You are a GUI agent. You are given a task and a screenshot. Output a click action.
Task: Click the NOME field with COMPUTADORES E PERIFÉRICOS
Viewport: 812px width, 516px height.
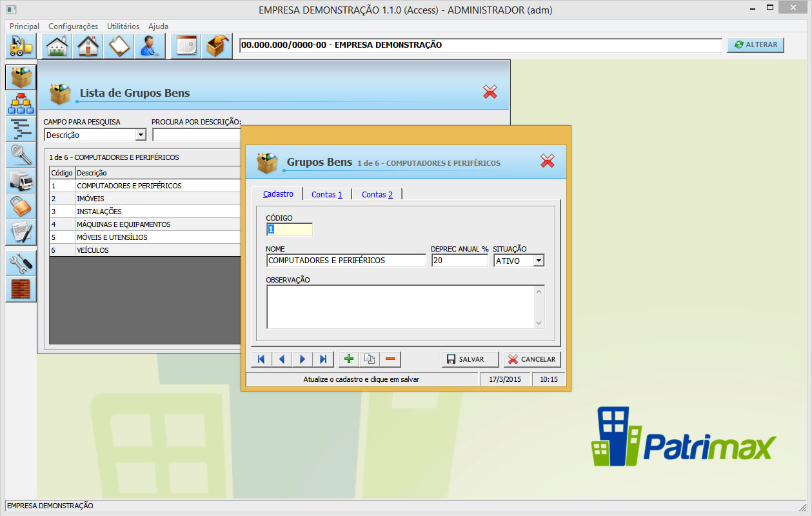click(346, 261)
